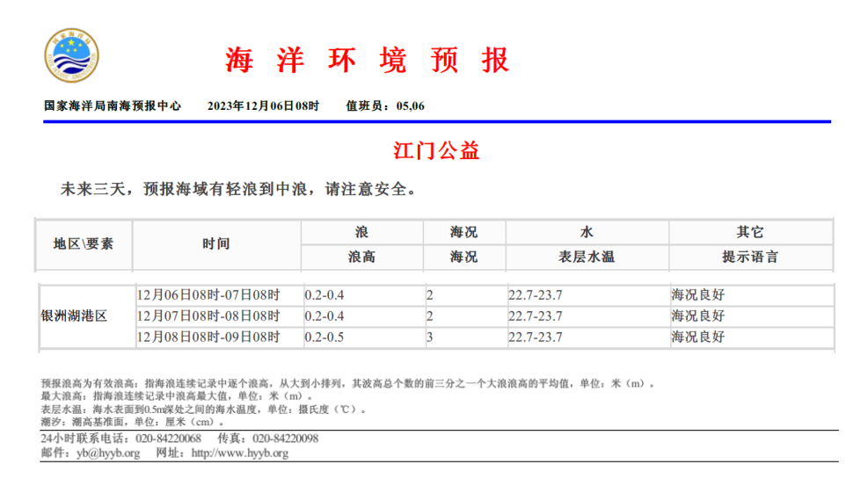Click the date 2023年12月06日08时
Viewport: 868px width, 486px height.
pos(263,105)
